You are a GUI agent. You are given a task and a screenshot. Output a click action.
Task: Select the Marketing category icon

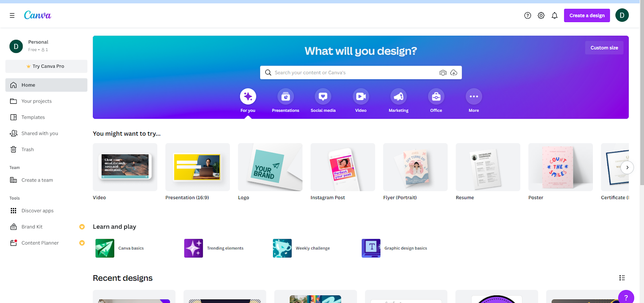click(x=398, y=97)
